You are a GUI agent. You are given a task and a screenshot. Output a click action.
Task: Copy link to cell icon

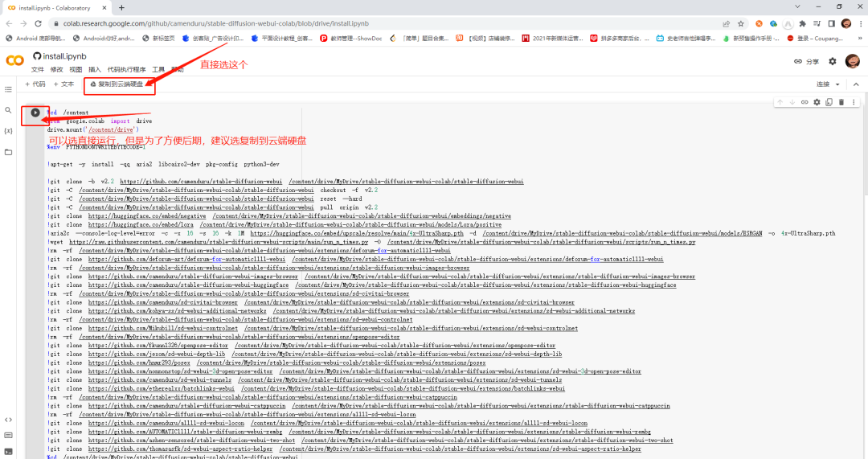805,102
